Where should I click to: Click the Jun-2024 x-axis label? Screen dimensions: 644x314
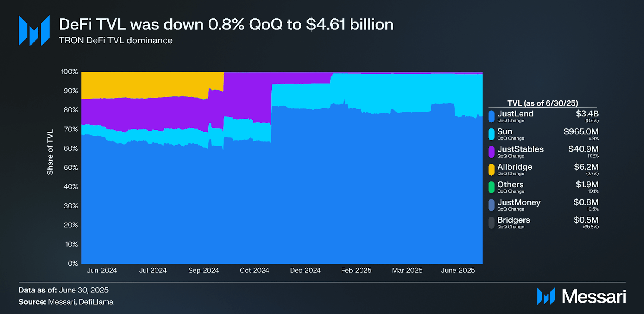coord(102,270)
